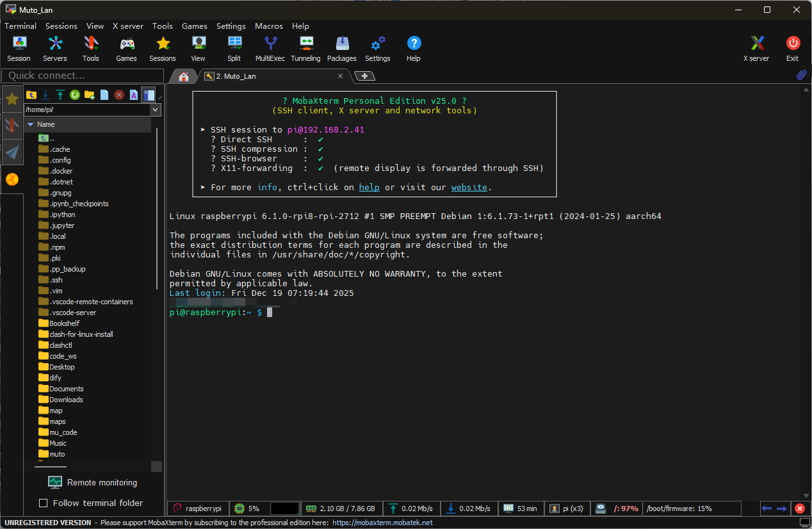Viewport: 812px width, 529px height.
Task: Click the 'website' link in terminal banner
Action: click(x=469, y=188)
